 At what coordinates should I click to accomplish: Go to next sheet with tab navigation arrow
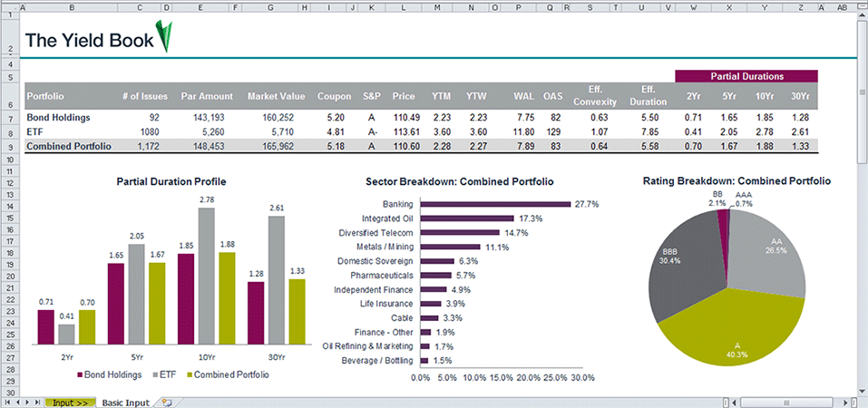(x=25, y=403)
